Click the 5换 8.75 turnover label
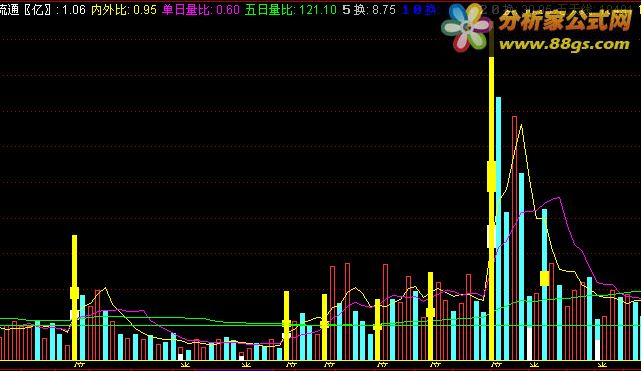The width and height of the screenshot is (641, 371). click(x=369, y=9)
